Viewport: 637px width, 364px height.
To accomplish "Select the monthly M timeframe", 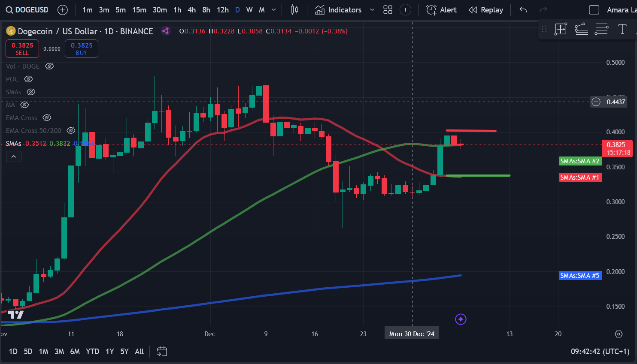I will point(261,10).
